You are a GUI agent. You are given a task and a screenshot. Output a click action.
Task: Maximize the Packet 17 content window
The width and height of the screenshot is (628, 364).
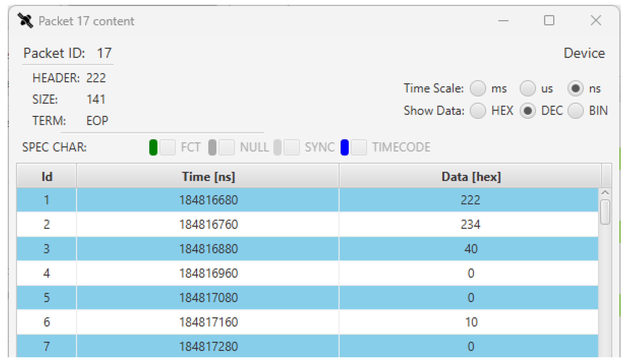(x=549, y=20)
